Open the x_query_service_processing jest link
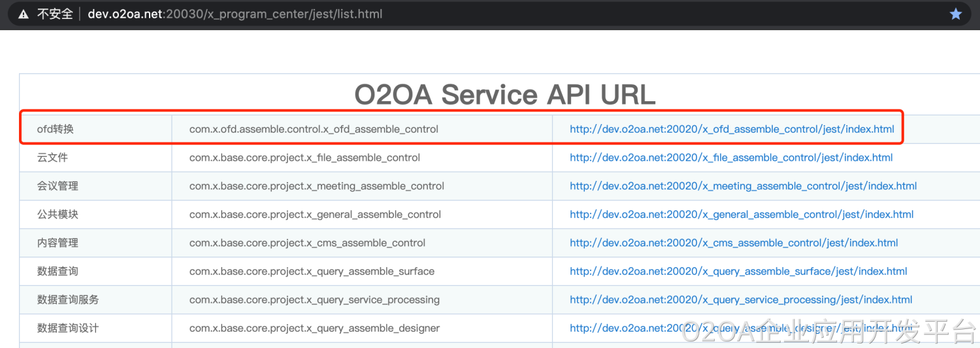Image resolution: width=980 pixels, height=348 pixels. (x=741, y=300)
